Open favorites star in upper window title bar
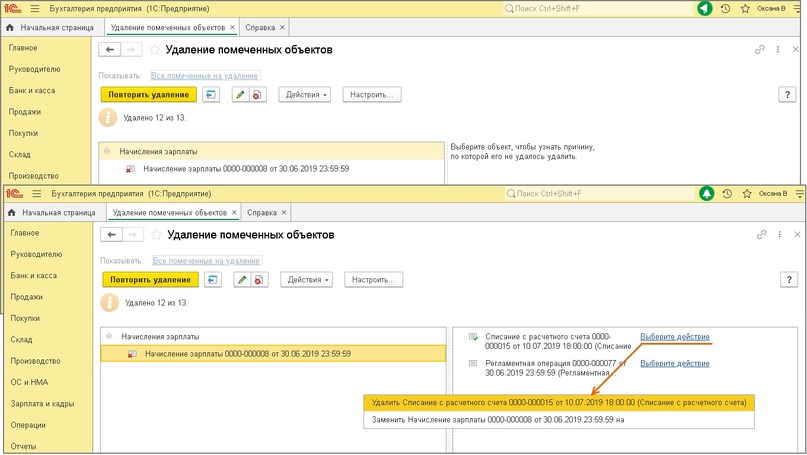Viewport: 807px width, 455px height. (x=745, y=9)
